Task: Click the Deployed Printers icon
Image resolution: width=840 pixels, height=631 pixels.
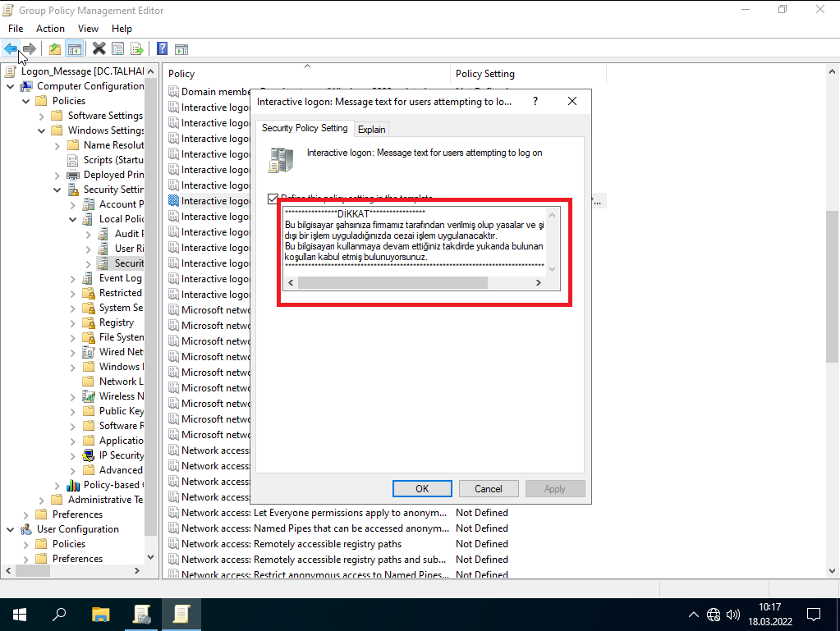Action: (73, 175)
